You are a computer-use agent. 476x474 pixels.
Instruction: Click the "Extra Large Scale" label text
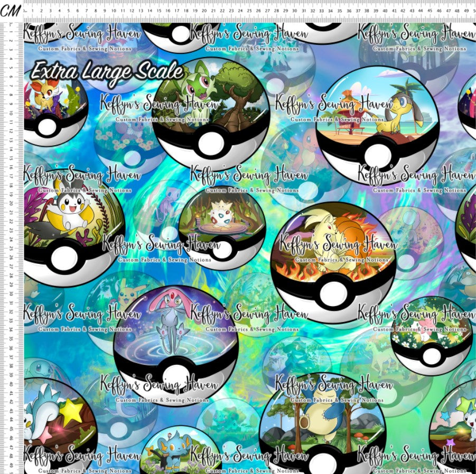107,73
